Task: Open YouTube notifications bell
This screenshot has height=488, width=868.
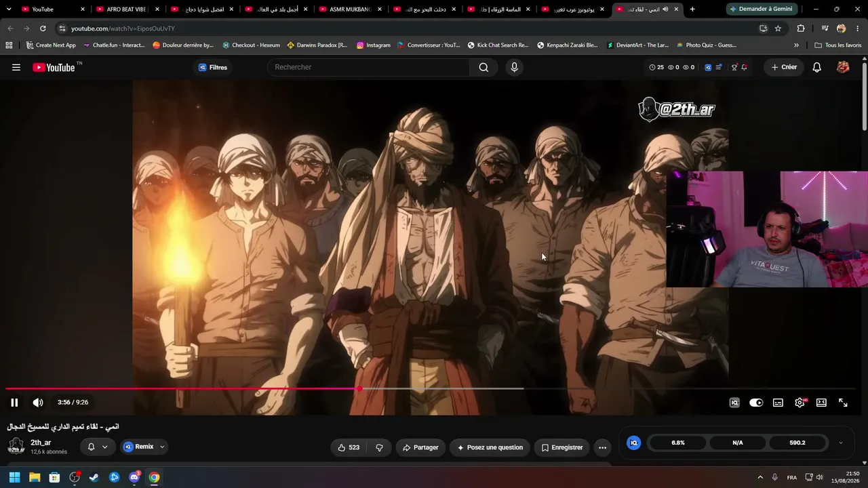Action: (817, 67)
